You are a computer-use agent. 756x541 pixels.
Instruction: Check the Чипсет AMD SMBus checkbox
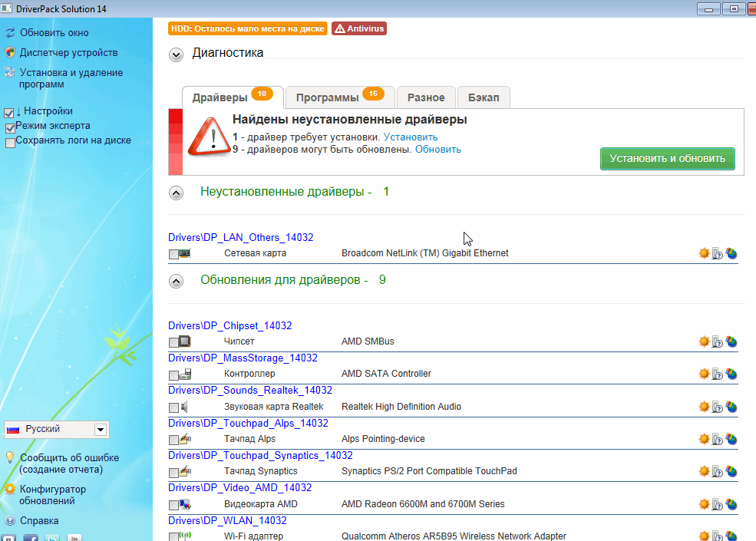173,342
